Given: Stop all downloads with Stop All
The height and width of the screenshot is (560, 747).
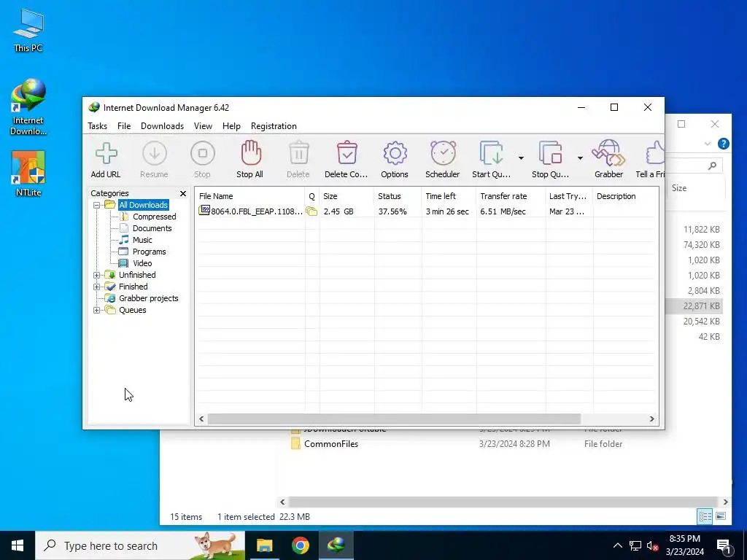Looking at the screenshot, I should click(251, 153).
